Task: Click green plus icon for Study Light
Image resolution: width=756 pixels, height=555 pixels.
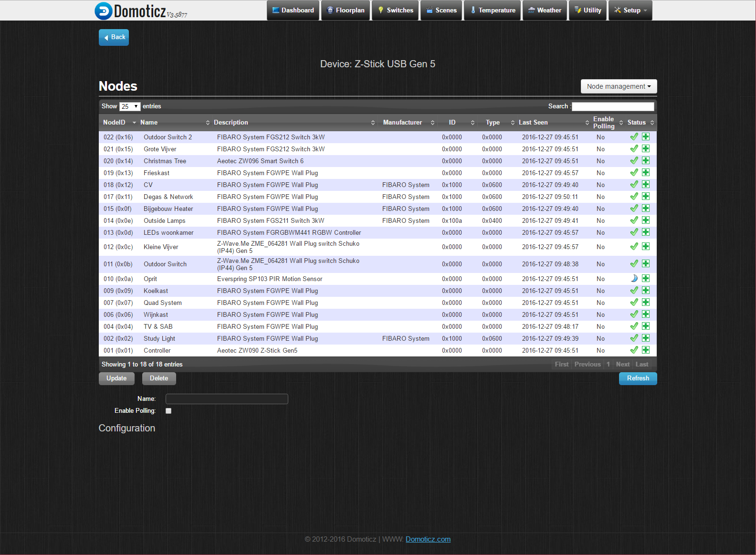Action: click(646, 338)
